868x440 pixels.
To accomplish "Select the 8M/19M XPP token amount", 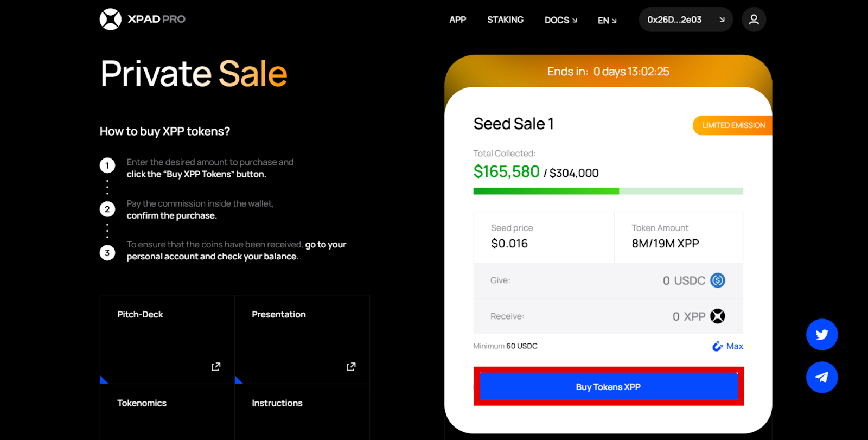I will pos(665,244).
